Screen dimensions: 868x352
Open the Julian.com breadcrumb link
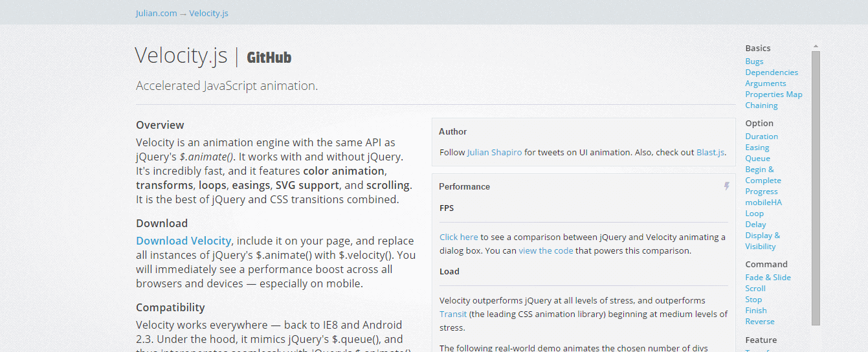[156, 13]
